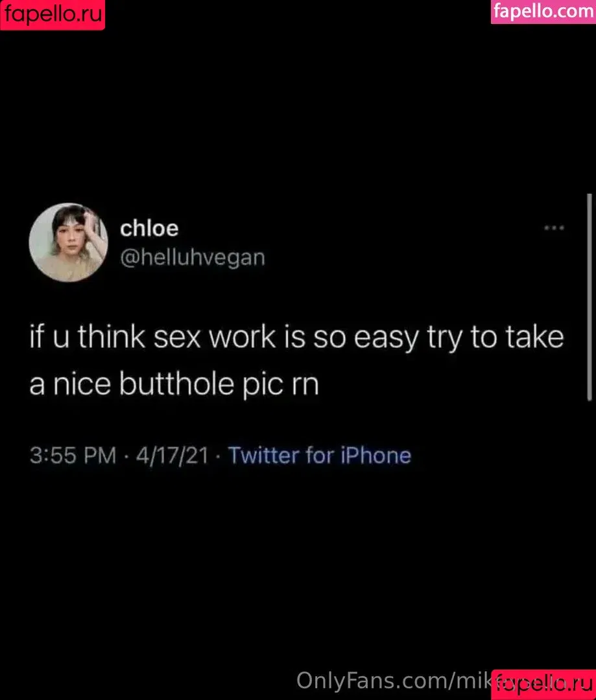The height and width of the screenshot is (700, 596).
Task: Click the word 'think' in the tweet
Action: tap(112, 336)
